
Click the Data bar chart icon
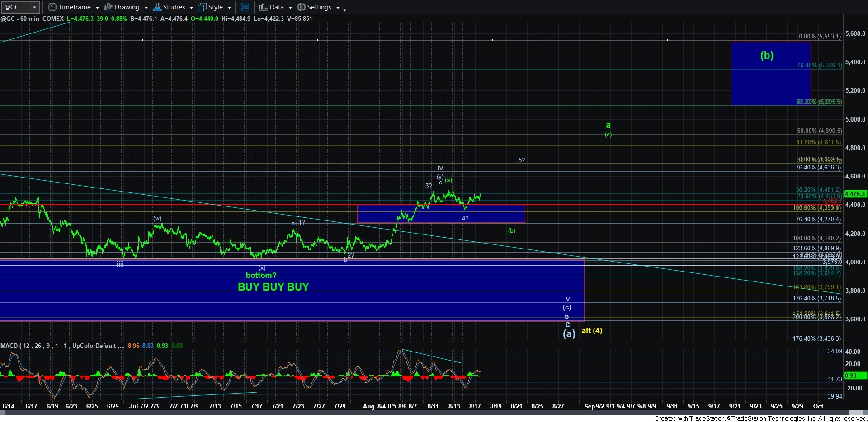click(263, 7)
